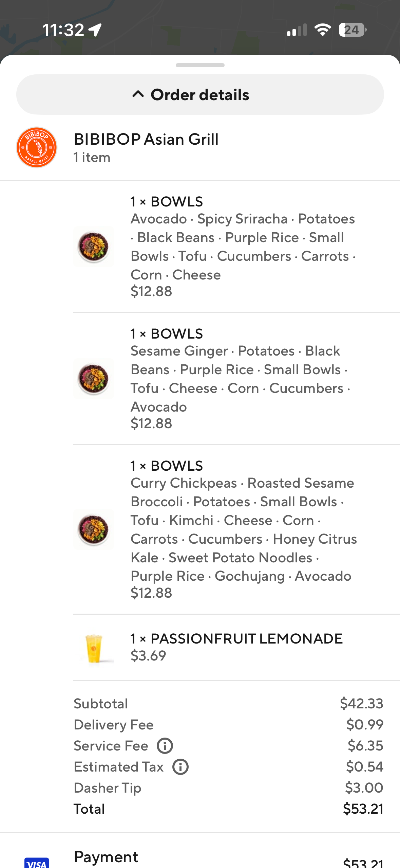This screenshot has height=868, width=400.
Task: Open the Spicy Sriracha bowl thumbnail
Action: 94,246
